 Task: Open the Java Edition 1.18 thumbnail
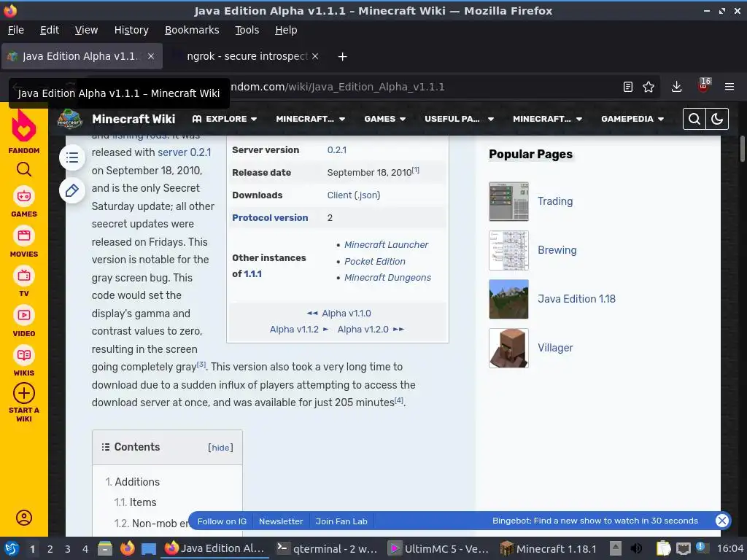click(x=508, y=299)
